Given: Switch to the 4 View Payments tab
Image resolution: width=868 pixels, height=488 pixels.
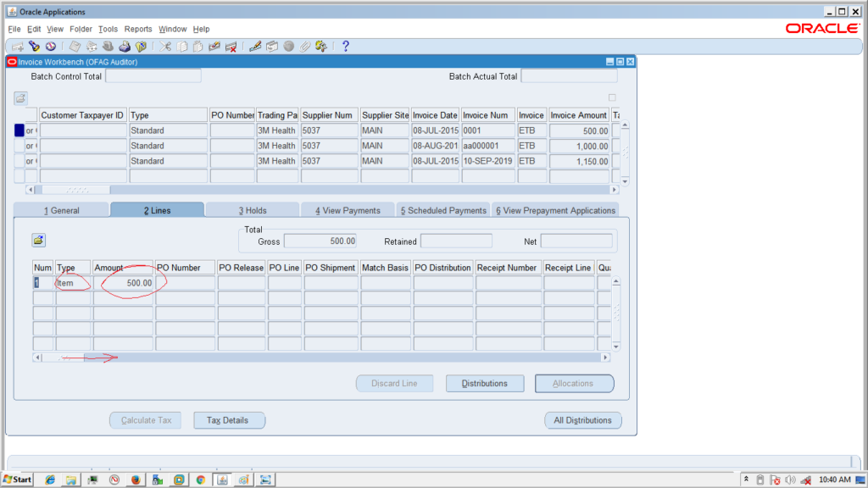Looking at the screenshot, I should point(348,210).
